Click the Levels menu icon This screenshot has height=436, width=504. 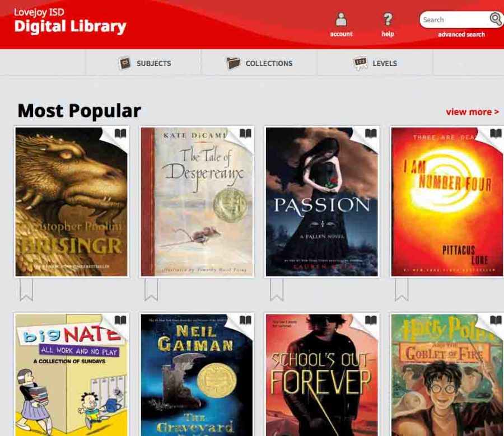(360, 63)
